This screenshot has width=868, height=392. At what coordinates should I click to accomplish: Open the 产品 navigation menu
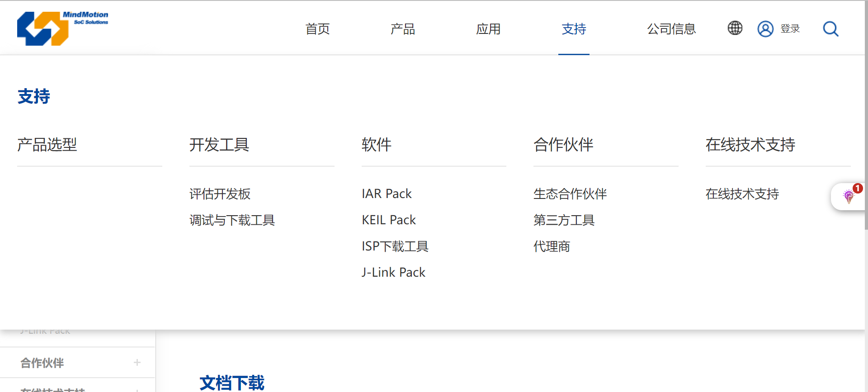tap(402, 29)
